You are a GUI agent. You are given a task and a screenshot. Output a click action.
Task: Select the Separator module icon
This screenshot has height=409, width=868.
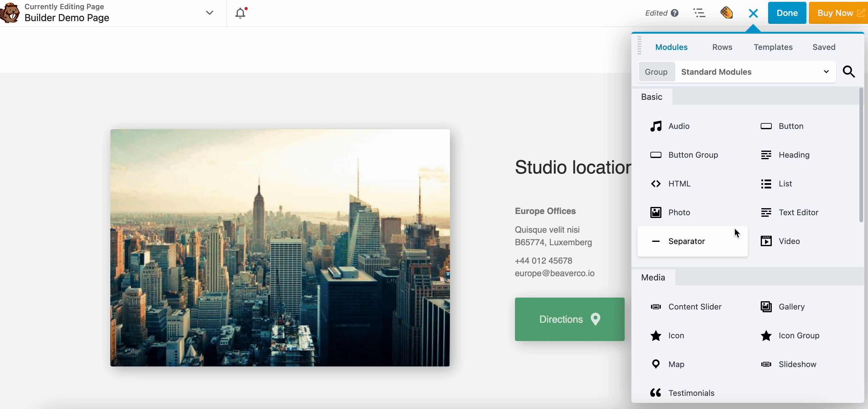pos(655,241)
